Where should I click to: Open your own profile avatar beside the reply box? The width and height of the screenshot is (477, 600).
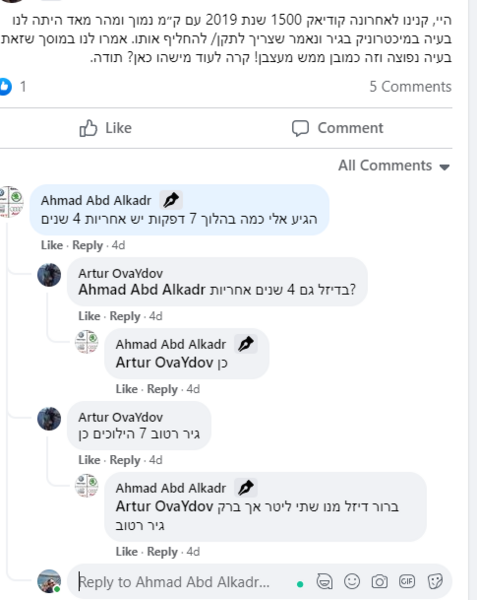49,581
